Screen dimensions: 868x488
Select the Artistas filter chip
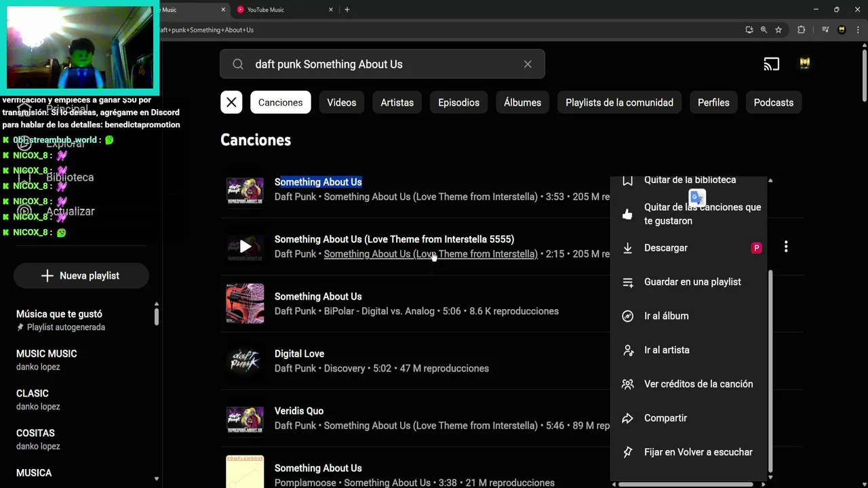point(397,102)
